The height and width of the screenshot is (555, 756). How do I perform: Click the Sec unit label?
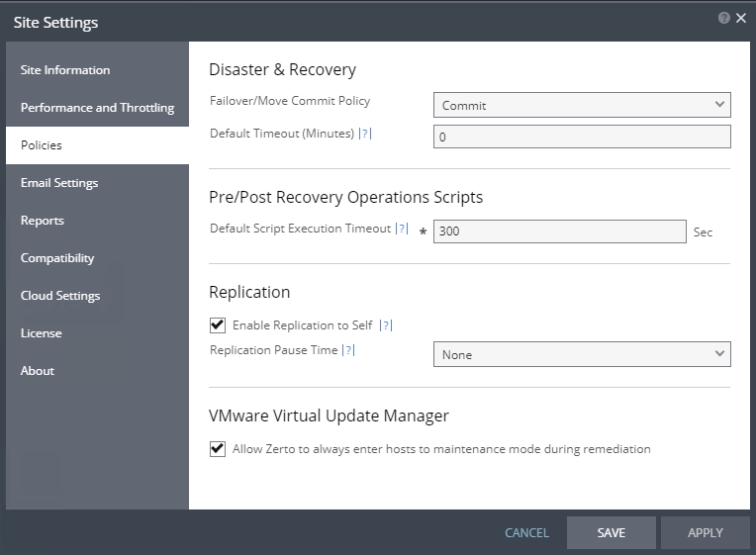click(703, 232)
